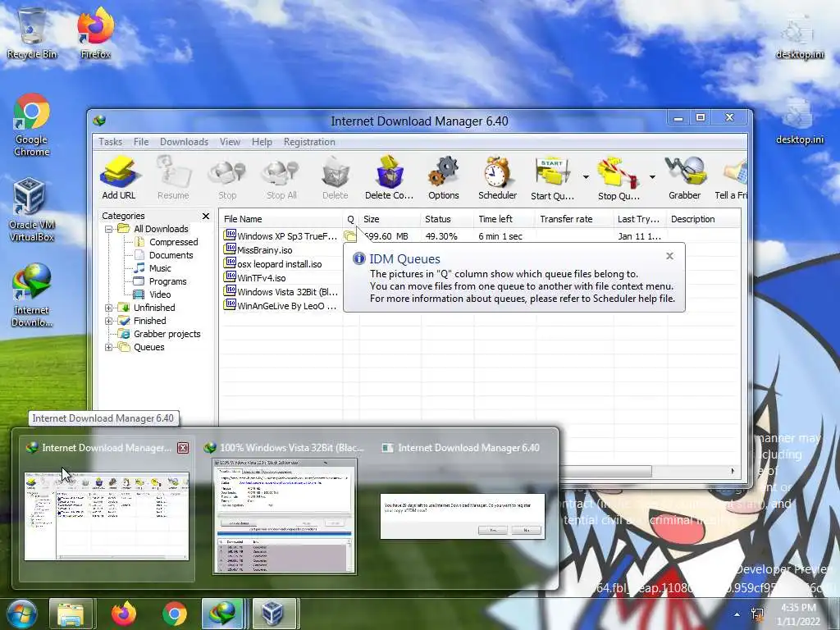Open File Explorer from the taskbar

[71, 614]
